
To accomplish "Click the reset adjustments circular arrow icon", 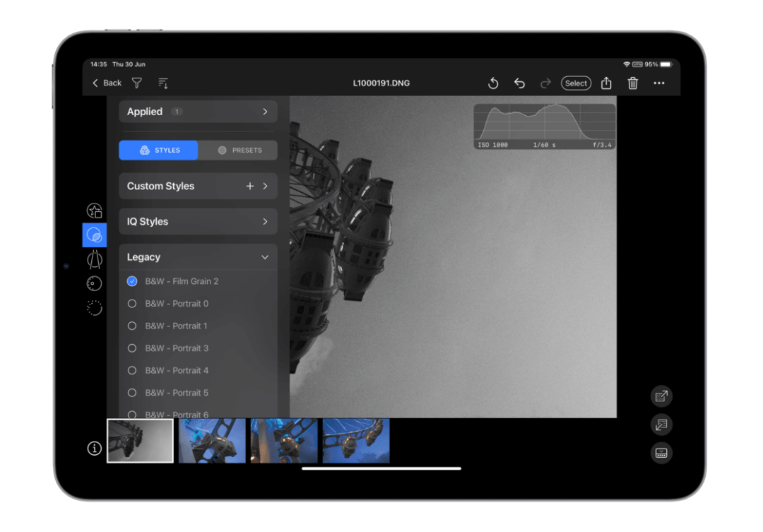I will coord(493,83).
